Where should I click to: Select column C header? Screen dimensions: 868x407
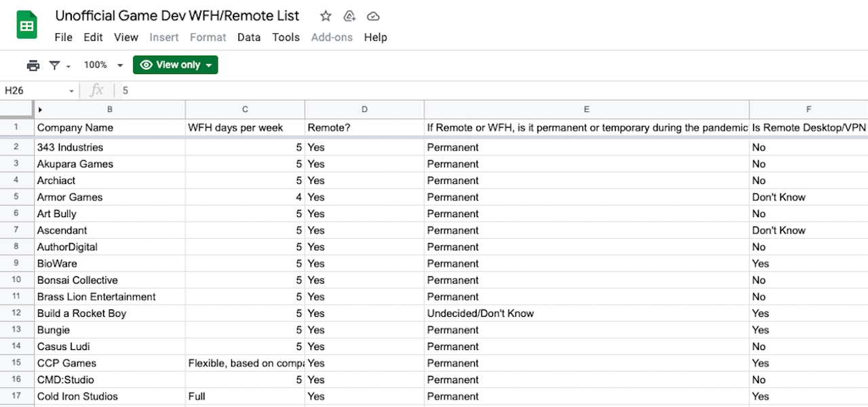pyautogui.click(x=245, y=109)
